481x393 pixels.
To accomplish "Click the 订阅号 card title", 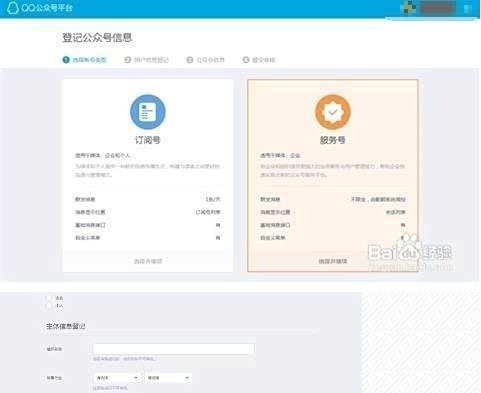I will [148, 140].
